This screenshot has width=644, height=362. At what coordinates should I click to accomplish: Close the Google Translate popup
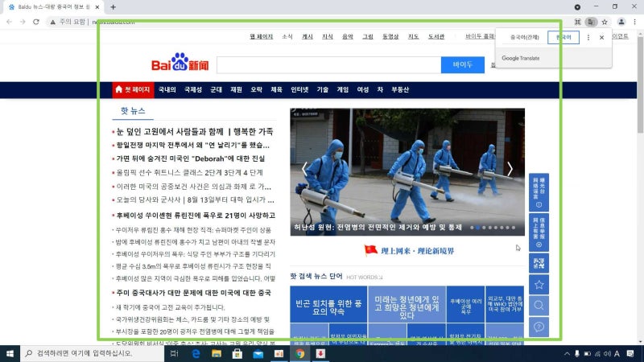point(601,37)
